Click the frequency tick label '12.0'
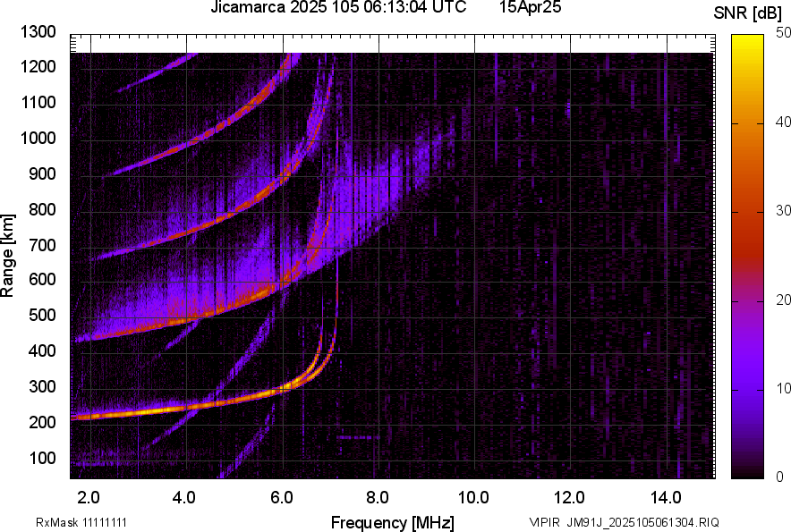The image size is (791, 532). (569, 498)
